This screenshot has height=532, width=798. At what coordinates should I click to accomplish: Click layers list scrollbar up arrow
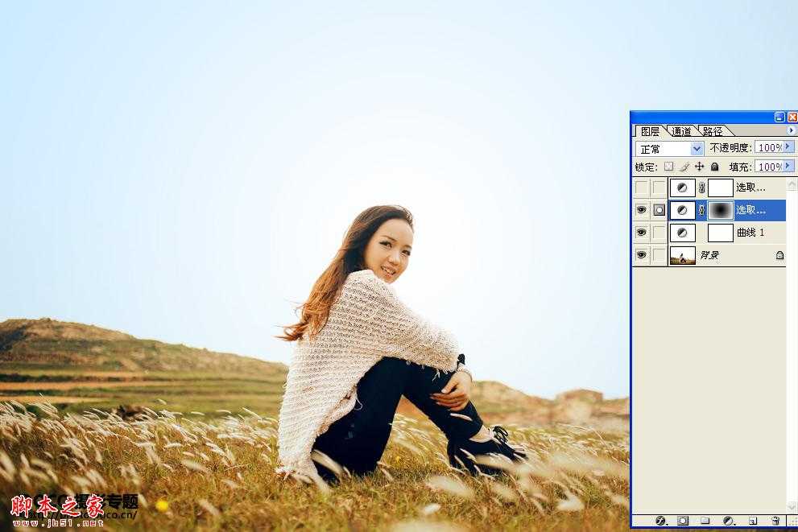[792, 184]
